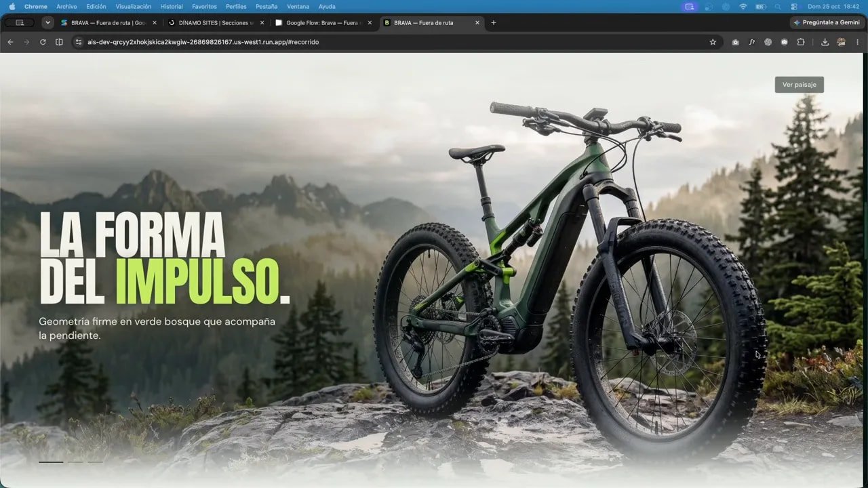Click the 'IMPULSO' green headline word
The width and height of the screenshot is (868, 488).
tap(197, 282)
